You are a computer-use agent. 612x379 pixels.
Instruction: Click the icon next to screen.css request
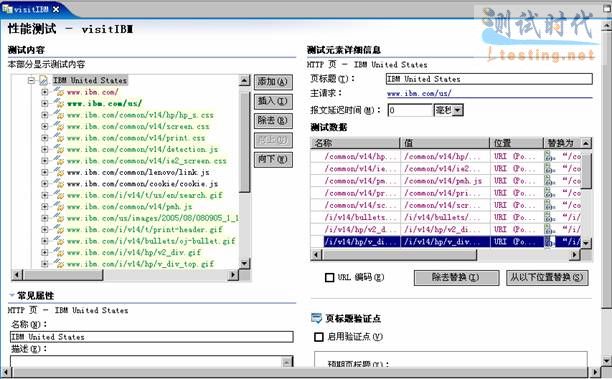point(59,126)
